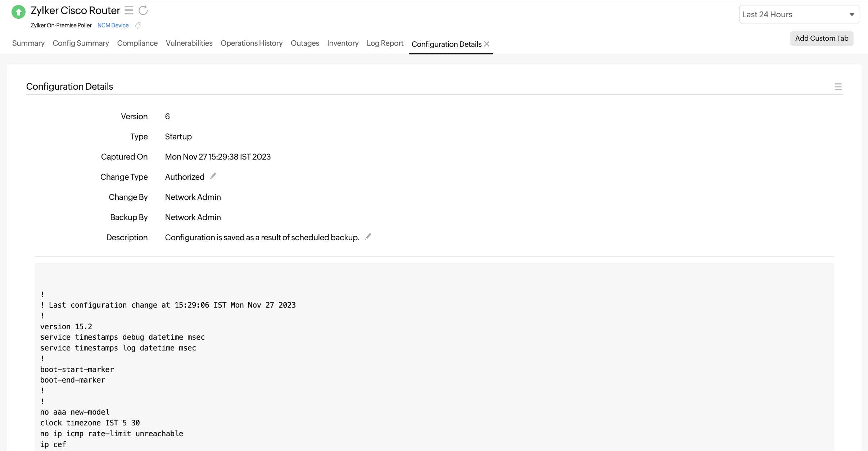Click the Outages tab
The height and width of the screenshot is (451, 868).
point(304,44)
